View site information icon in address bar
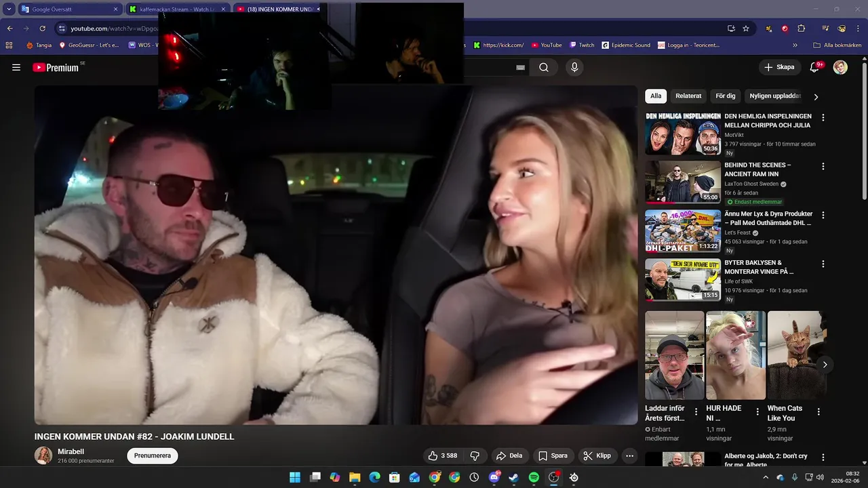 [62, 28]
